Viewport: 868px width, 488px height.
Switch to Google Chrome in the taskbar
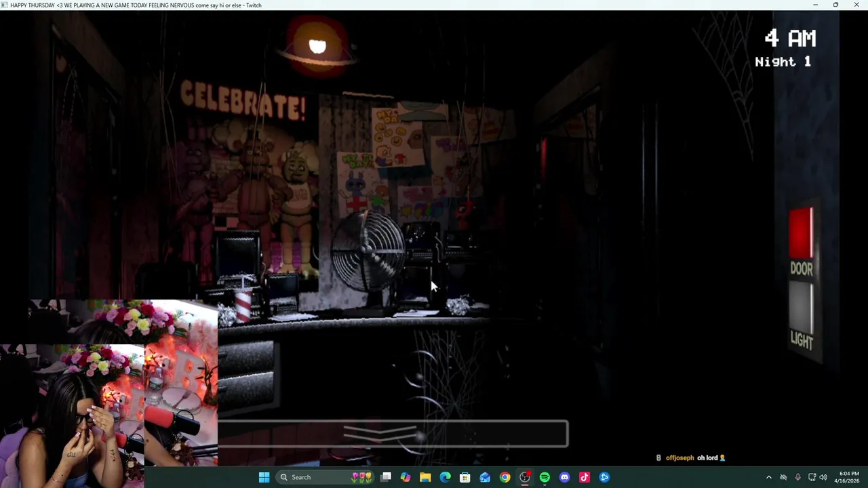pos(505,477)
